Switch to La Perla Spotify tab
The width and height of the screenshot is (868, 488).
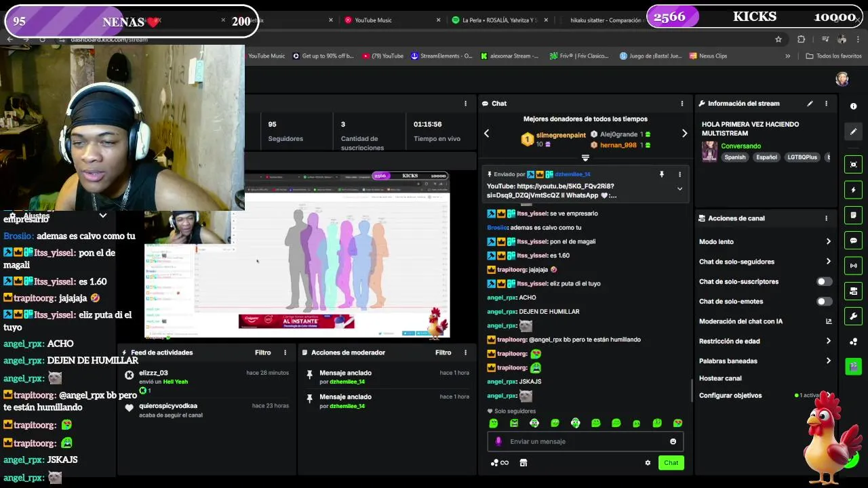point(499,20)
